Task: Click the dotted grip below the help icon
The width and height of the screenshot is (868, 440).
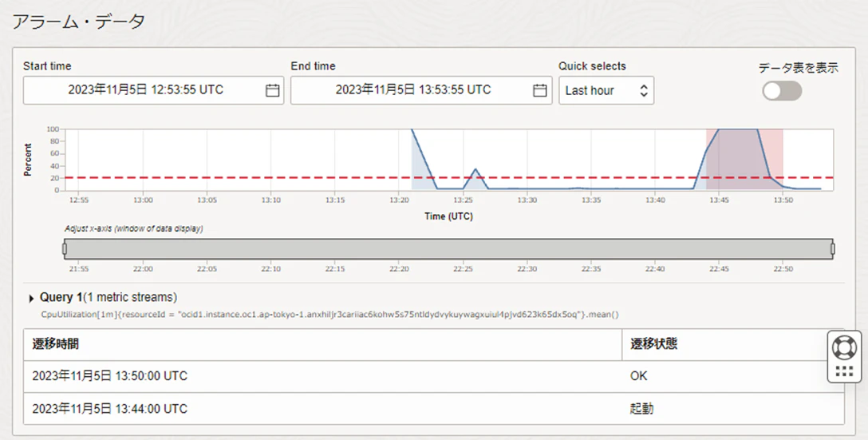Action: (844, 371)
